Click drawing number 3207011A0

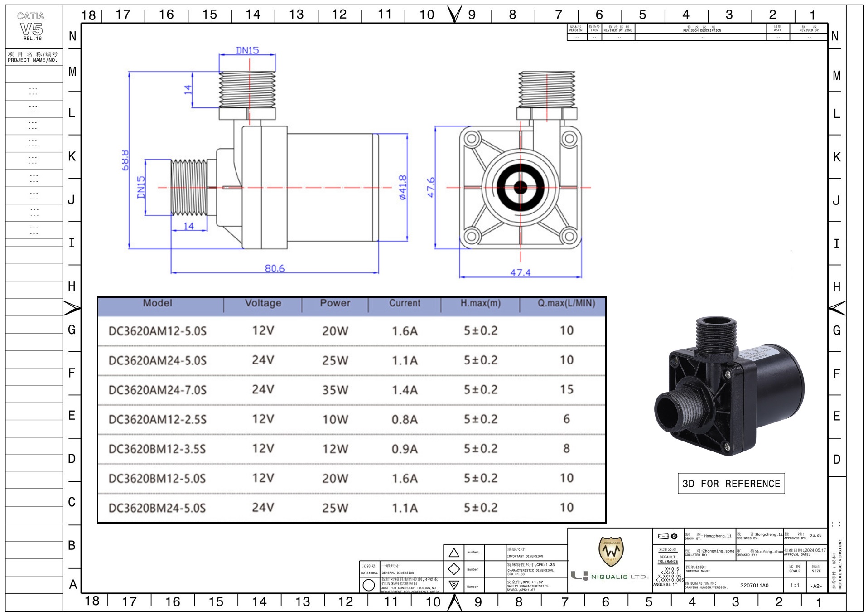[x=754, y=585]
